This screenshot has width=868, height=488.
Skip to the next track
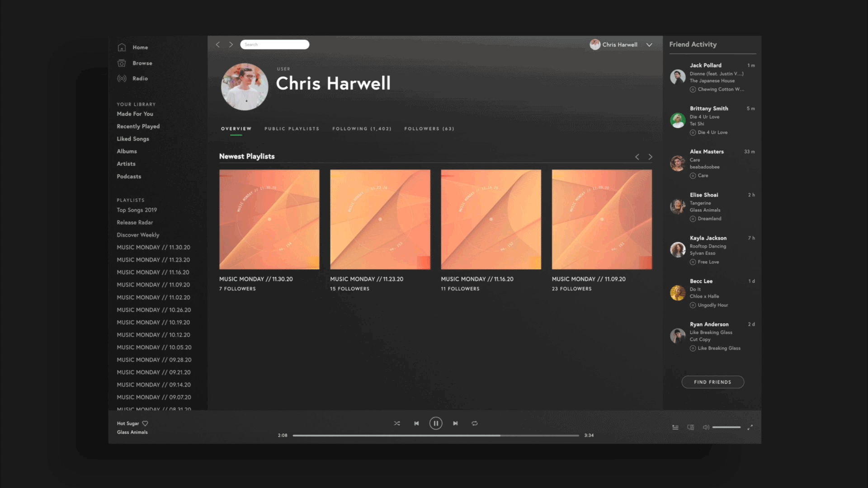point(455,423)
